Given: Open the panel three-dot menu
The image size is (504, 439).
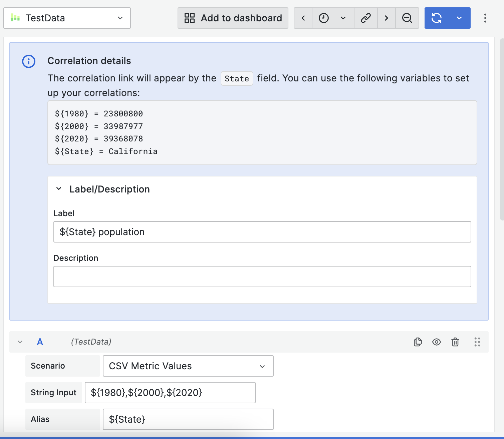Looking at the screenshot, I should coord(485,18).
